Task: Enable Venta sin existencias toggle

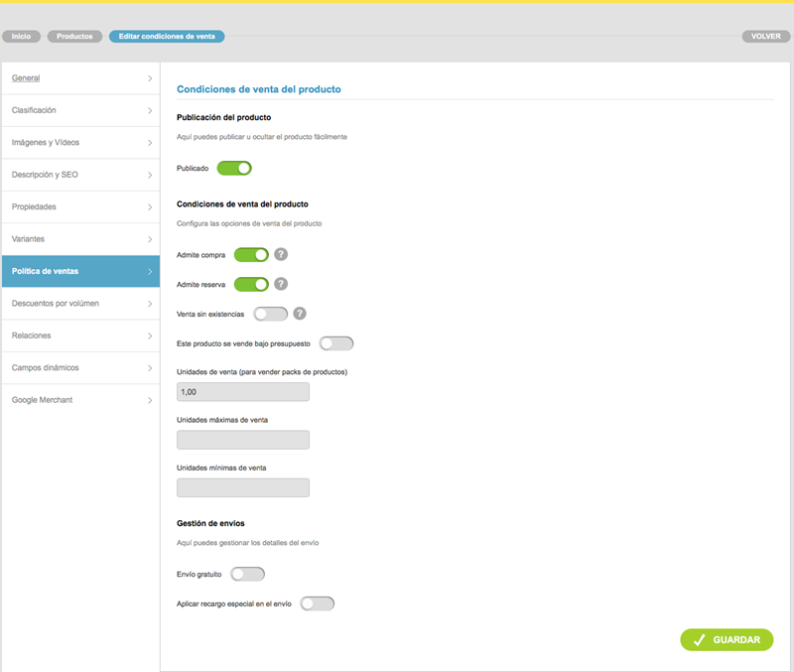Action: click(x=270, y=314)
